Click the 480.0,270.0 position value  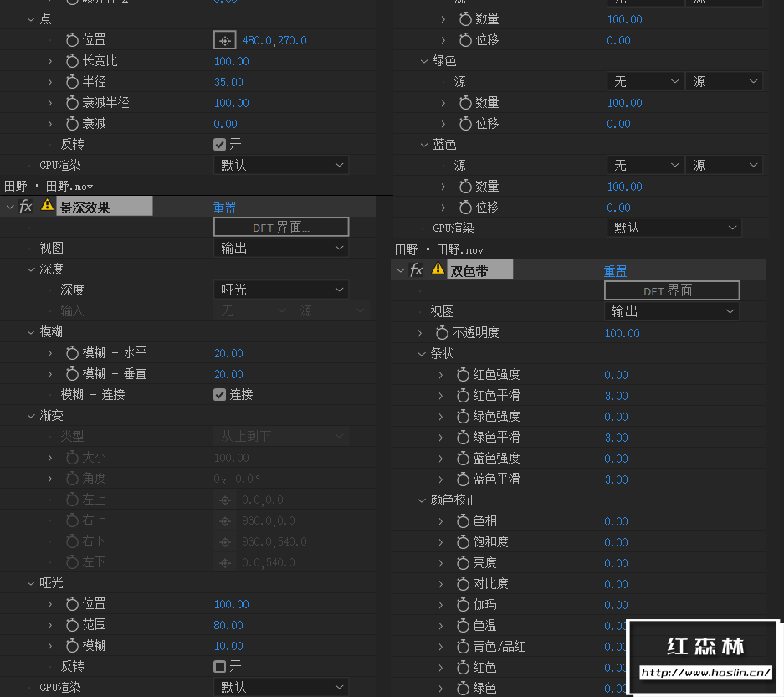(275, 40)
